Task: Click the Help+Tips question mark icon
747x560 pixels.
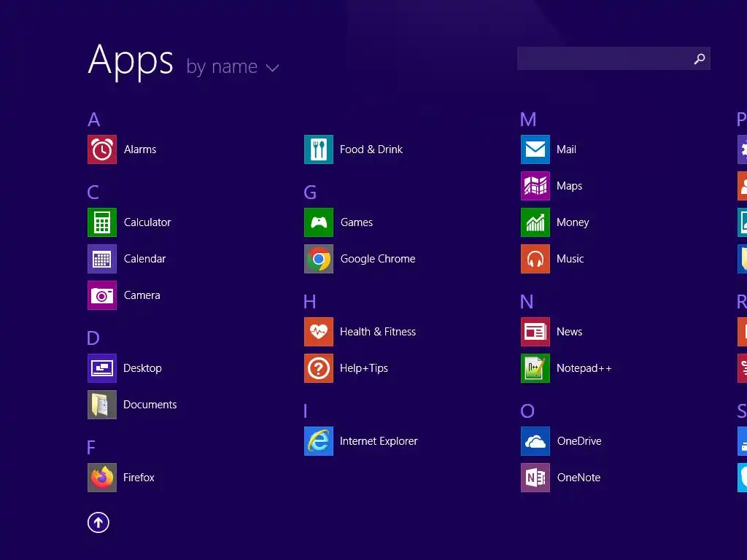Action: pyautogui.click(x=319, y=368)
